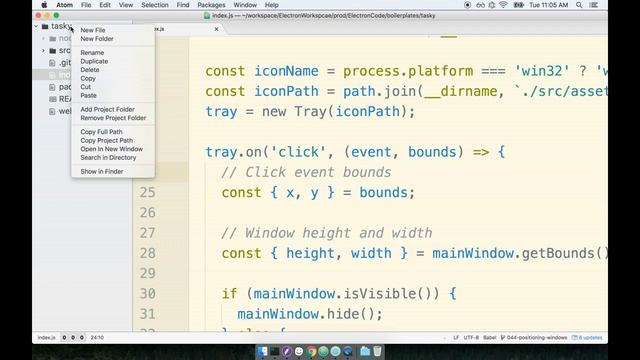Choose Paste from context menu
The width and height of the screenshot is (640, 360).
point(89,96)
